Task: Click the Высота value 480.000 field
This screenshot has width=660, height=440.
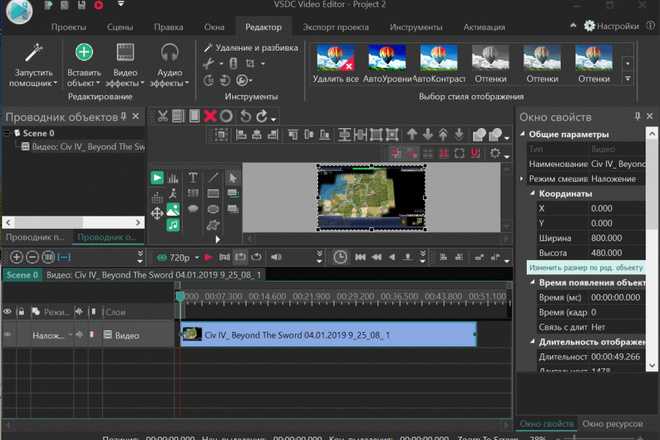Action: 616,253
